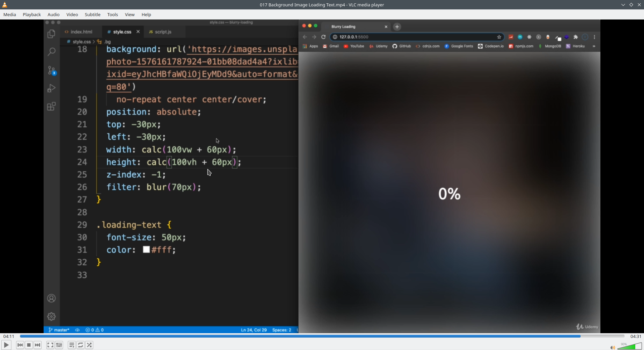Stop the video playback

pos(29,345)
